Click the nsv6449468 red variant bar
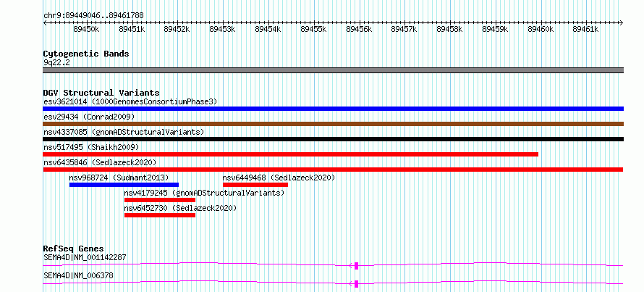The image size is (644, 292). click(x=255, y=185)
